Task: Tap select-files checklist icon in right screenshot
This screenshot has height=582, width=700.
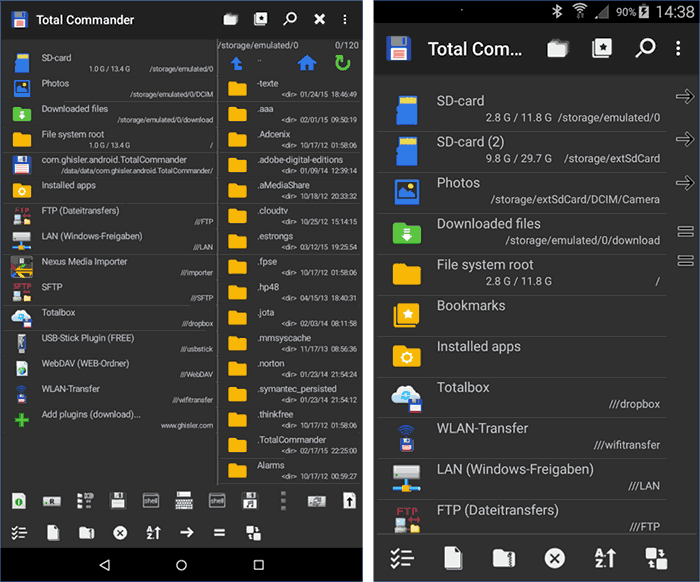Action: [x=402, y=558]
